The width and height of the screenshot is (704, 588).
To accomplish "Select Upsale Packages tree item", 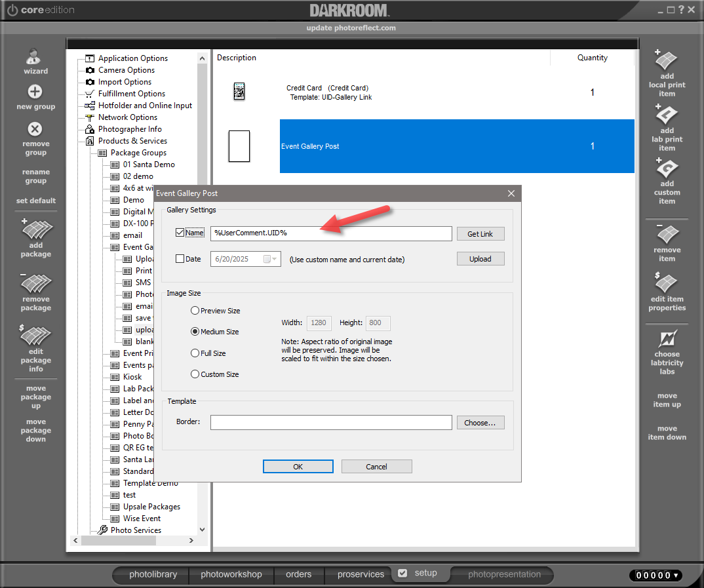I will [151, 507].
